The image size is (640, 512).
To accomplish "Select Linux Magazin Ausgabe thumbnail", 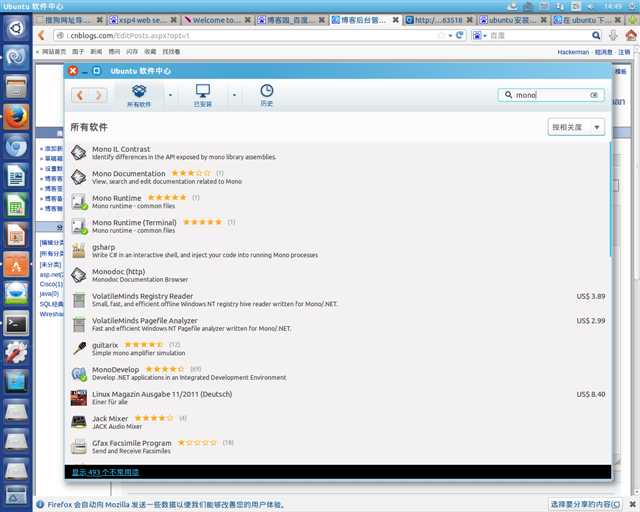I will [x=79, y=398].
